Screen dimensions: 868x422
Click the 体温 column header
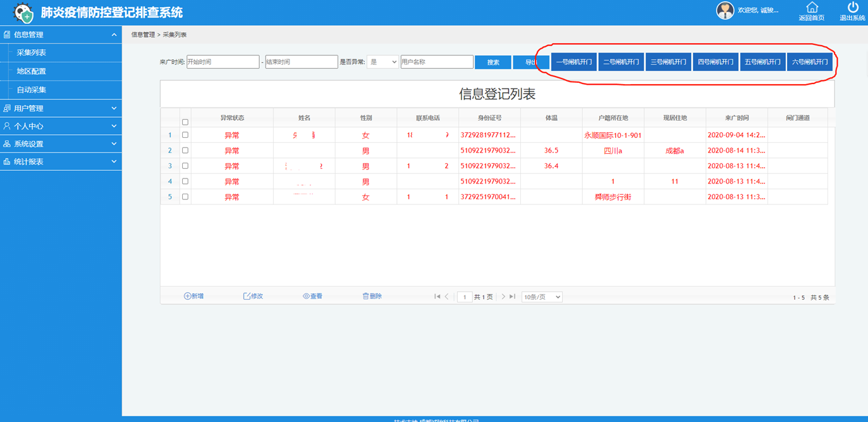pos(551,118)
